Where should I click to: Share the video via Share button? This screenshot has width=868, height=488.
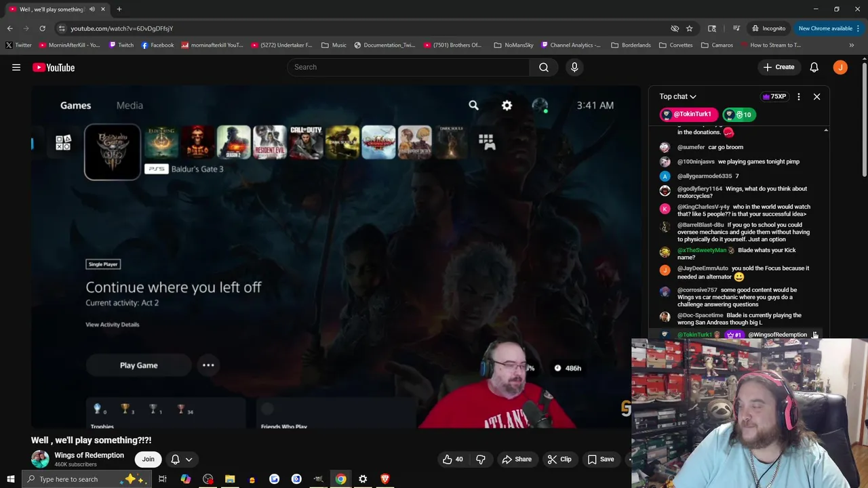pos(517,460)
